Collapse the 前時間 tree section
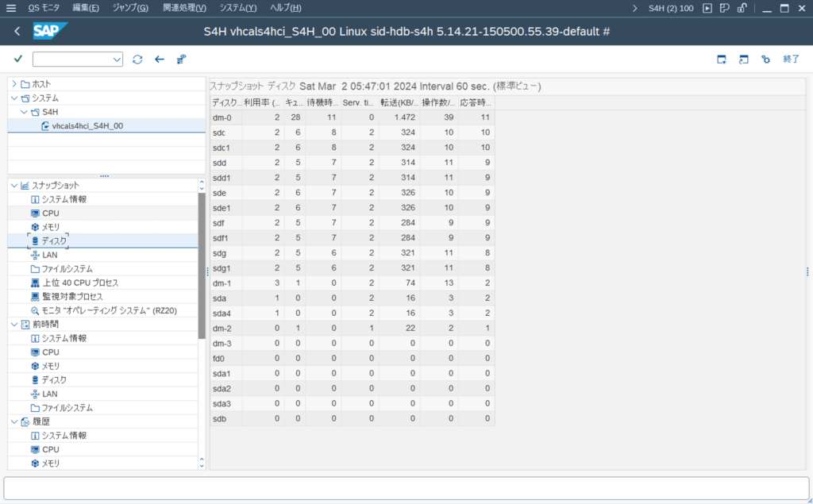813x504 pixels. click(14, 325)
